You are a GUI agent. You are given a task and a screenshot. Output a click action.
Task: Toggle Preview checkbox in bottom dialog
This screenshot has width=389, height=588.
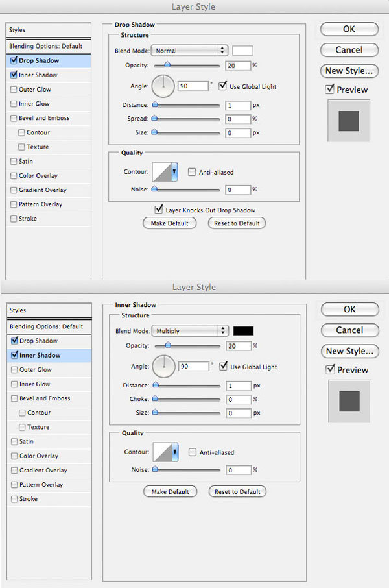(331, 369)
